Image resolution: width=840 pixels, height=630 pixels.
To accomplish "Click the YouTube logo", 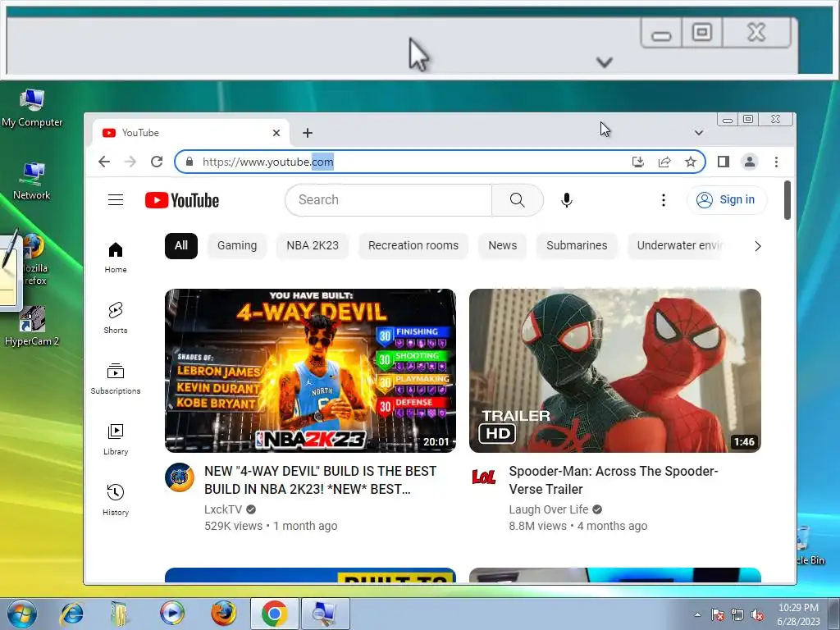I will pos(182,200).
